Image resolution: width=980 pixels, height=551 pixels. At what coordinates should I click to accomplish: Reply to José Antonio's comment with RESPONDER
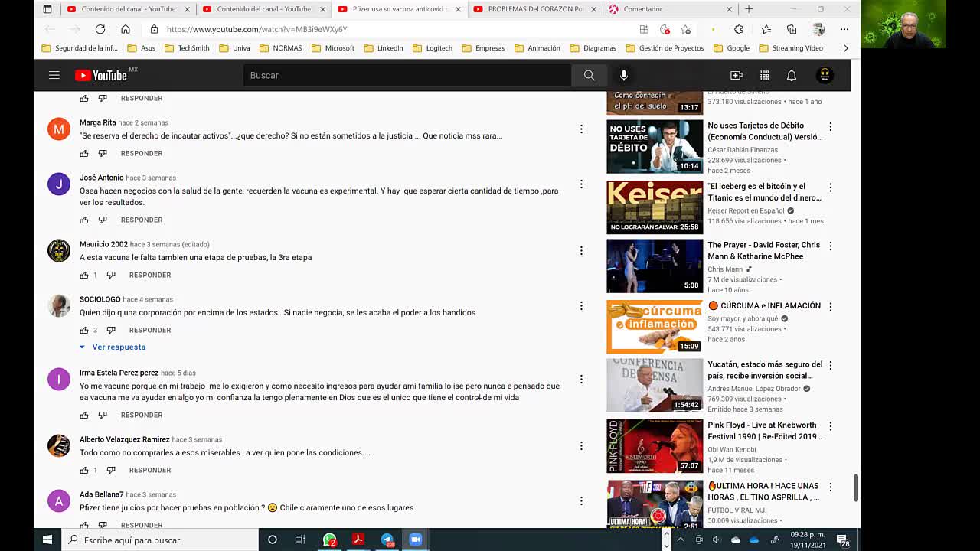click(142, 220)
